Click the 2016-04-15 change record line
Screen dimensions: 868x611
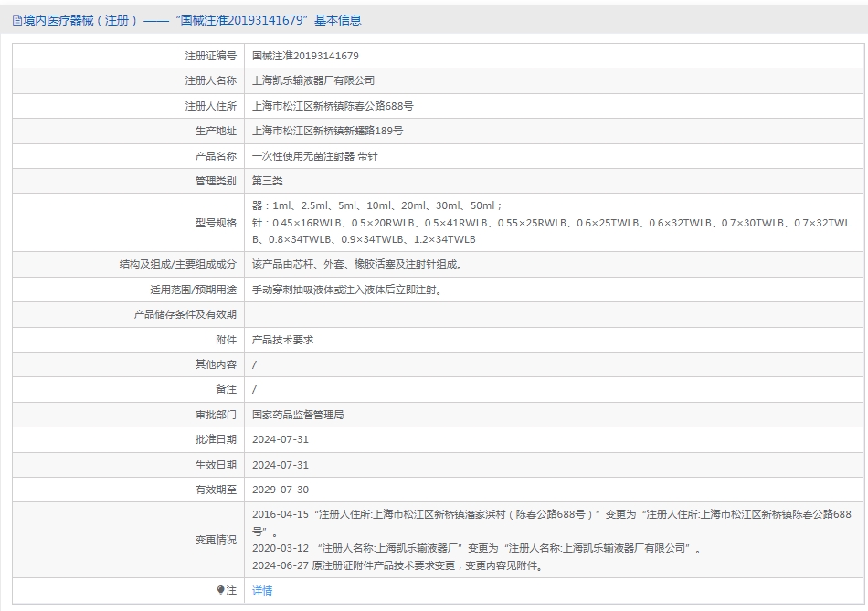[552, 522]
